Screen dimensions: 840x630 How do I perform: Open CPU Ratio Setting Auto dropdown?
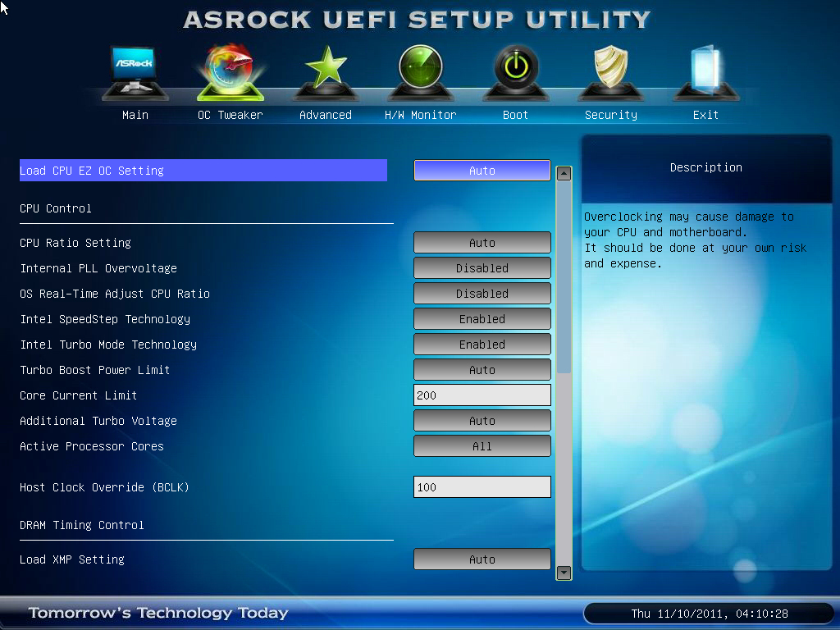[x=482, y=243]
